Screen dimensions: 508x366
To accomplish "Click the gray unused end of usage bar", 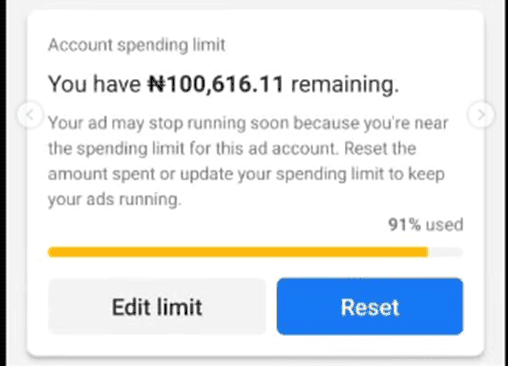I will [x=445, y=252].
